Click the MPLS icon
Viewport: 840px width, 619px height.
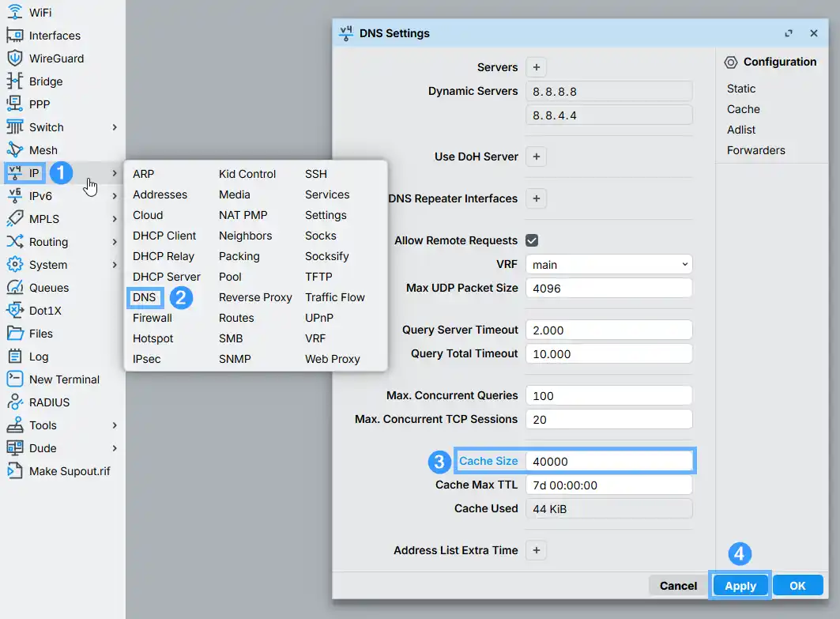pos(14,219)
